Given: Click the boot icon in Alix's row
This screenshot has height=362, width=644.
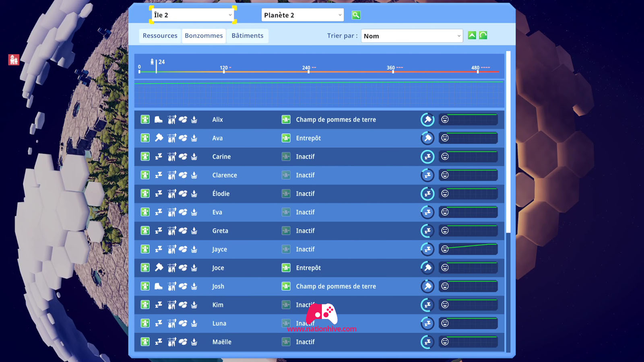Looking at the screenshot, I should point(159,119).
